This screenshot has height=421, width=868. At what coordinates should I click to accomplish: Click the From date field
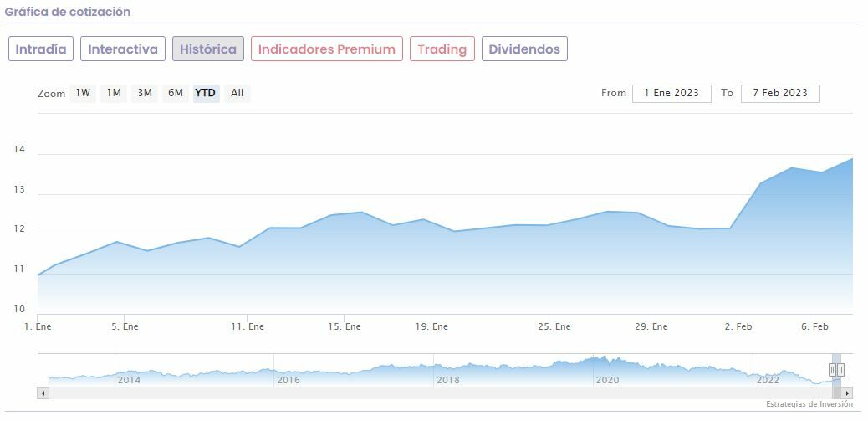(x=671, y=93)
